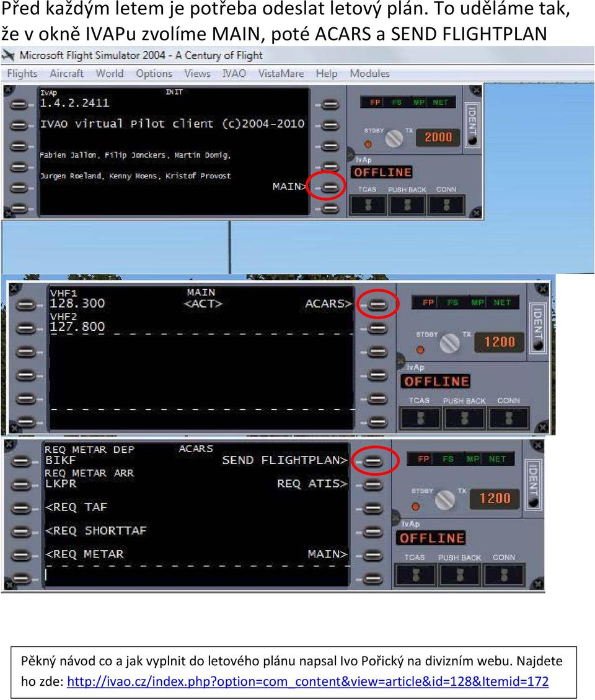The width and height of the screenshot is (595, 700).
Task: Turn the STDBY/TX knob on the MAIN panel
Action: [x=449, y=343]
